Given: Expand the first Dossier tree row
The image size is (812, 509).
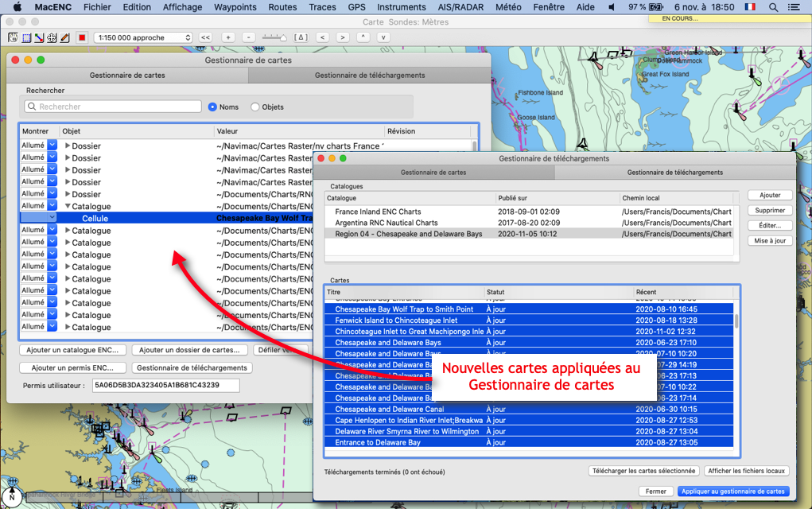Looking at the screenshot, I should coord(68,146).
